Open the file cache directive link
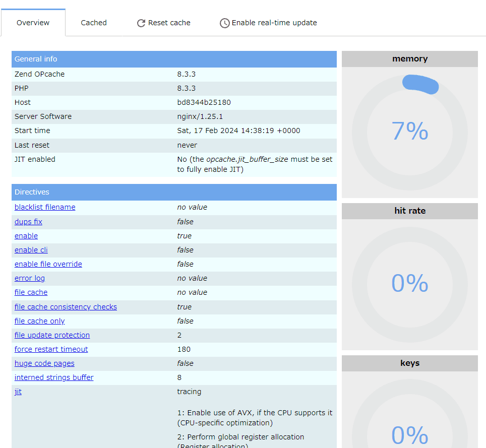 [31, 292]
